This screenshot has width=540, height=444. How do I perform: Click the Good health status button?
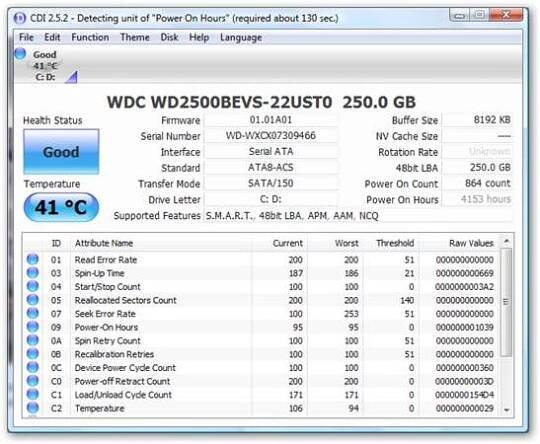click(61, 152)
